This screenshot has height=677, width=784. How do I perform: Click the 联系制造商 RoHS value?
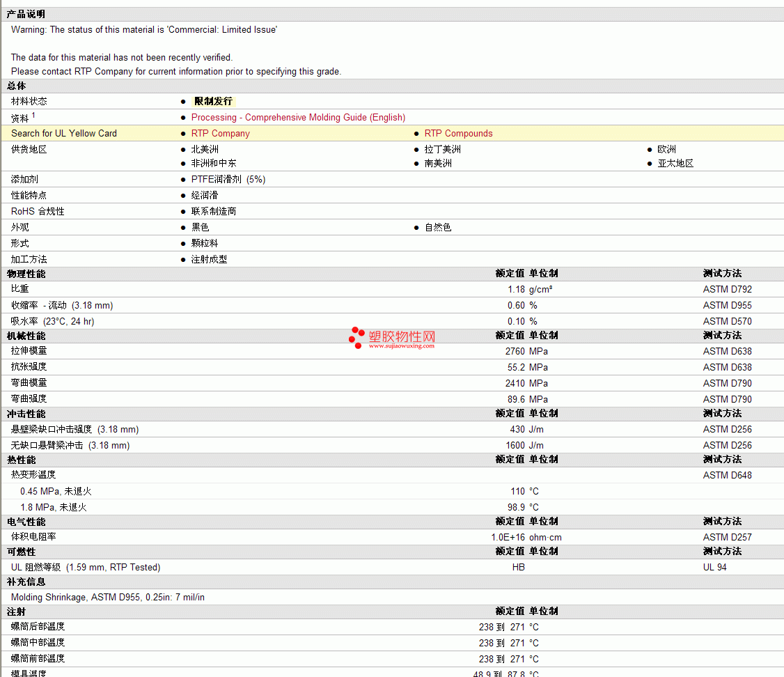point(214,212)
